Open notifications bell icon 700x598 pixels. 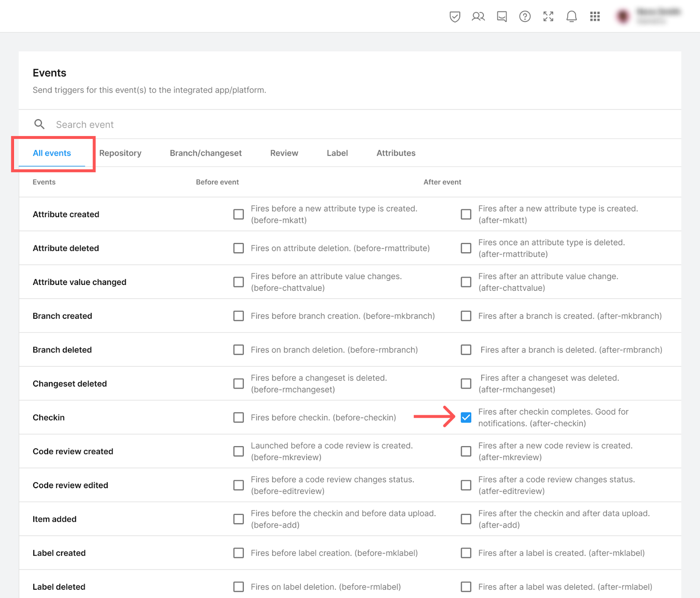[x=571, y=17]
